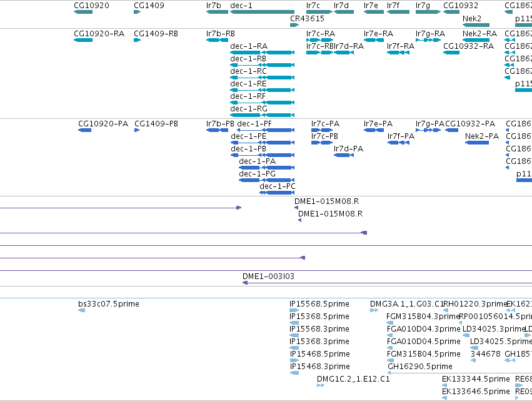
Task: Open the Ir7d gene label
Action: pos(341,6)
